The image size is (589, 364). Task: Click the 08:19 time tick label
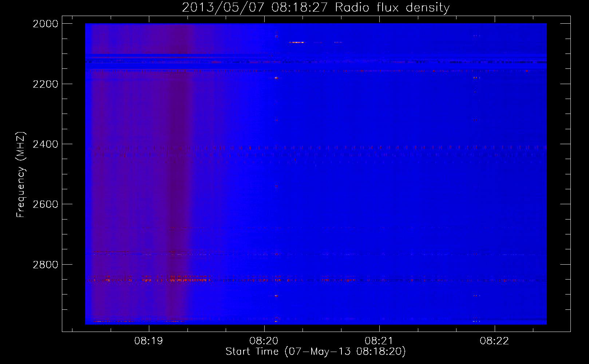[x=149, y=341]
